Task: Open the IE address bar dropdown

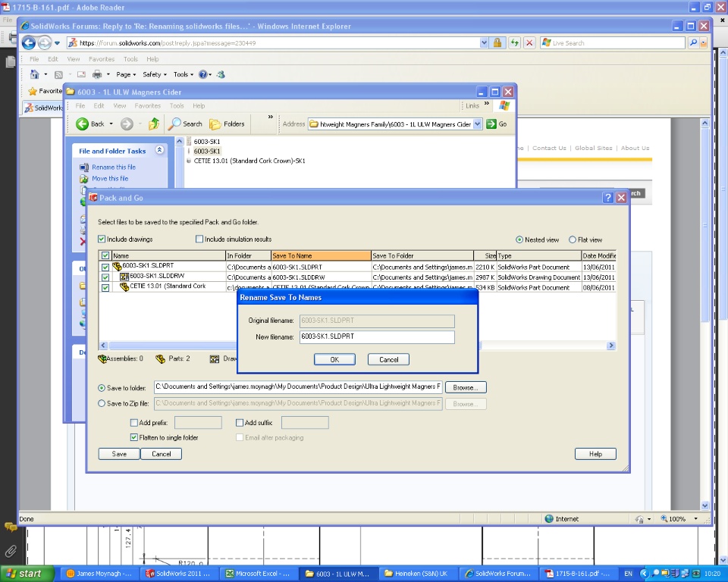Action: 484,43
